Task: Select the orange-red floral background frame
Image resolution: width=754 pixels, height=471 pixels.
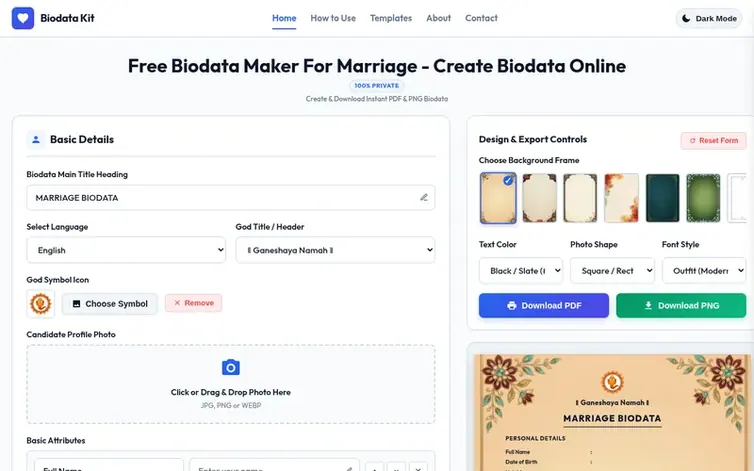Action: click(x=621, y=198)
